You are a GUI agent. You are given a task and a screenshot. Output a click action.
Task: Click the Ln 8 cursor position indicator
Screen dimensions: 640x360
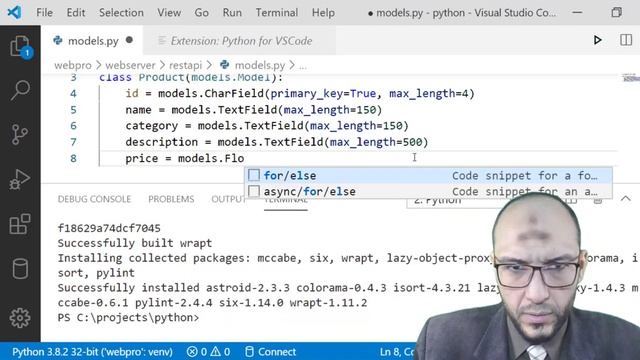click(x=397, y=352)
